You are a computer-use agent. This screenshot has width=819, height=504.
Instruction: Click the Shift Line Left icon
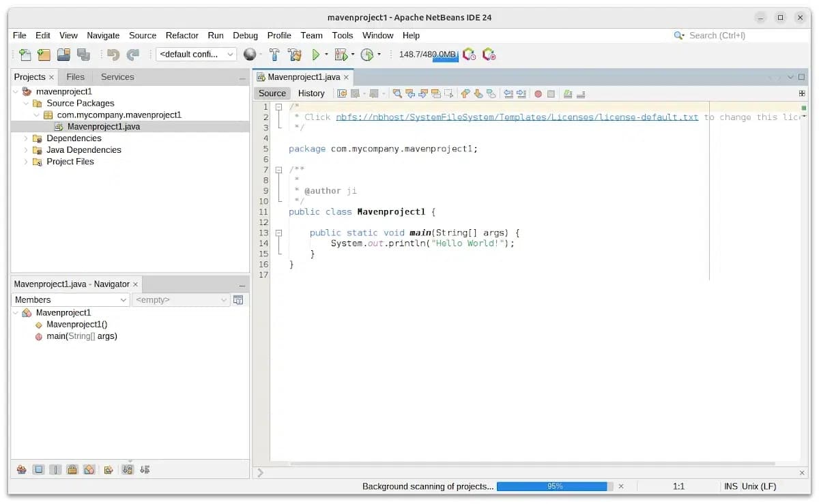[508, 93]
